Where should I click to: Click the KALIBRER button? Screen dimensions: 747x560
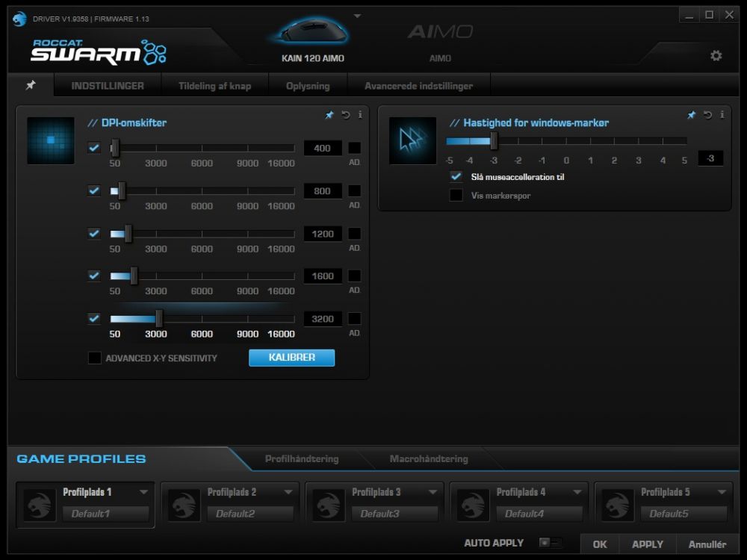(x=291, y=358)
